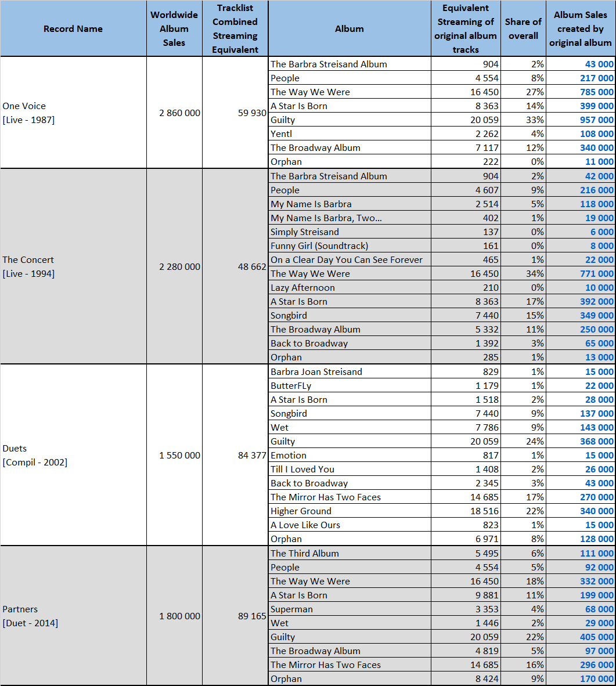Click album sales value 957 000

581,120
